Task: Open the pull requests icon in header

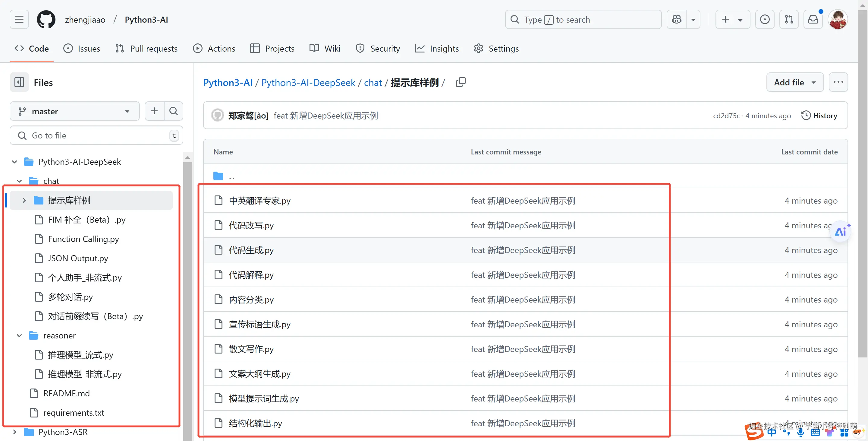Action: coord(789,19)
